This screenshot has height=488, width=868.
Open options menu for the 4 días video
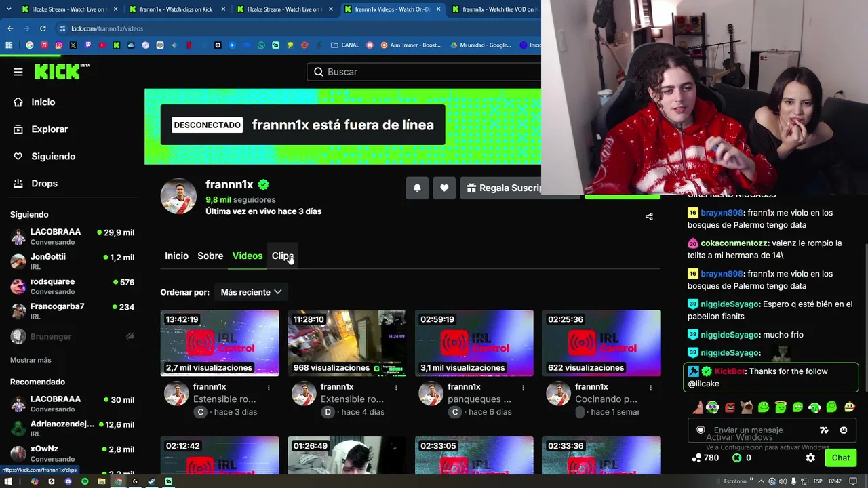396,388
